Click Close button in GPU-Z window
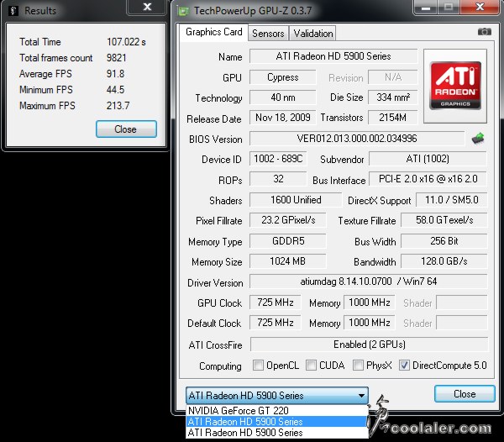Screen dimensions: 504x442 [465, 394]
